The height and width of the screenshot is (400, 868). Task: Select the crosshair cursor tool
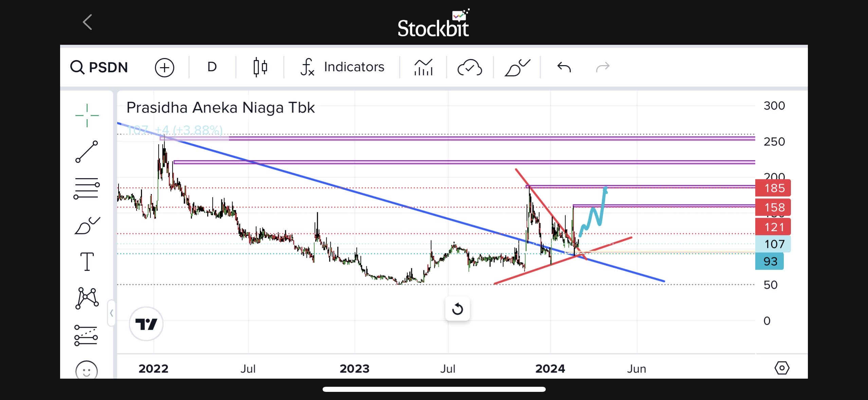pos(87,116)
